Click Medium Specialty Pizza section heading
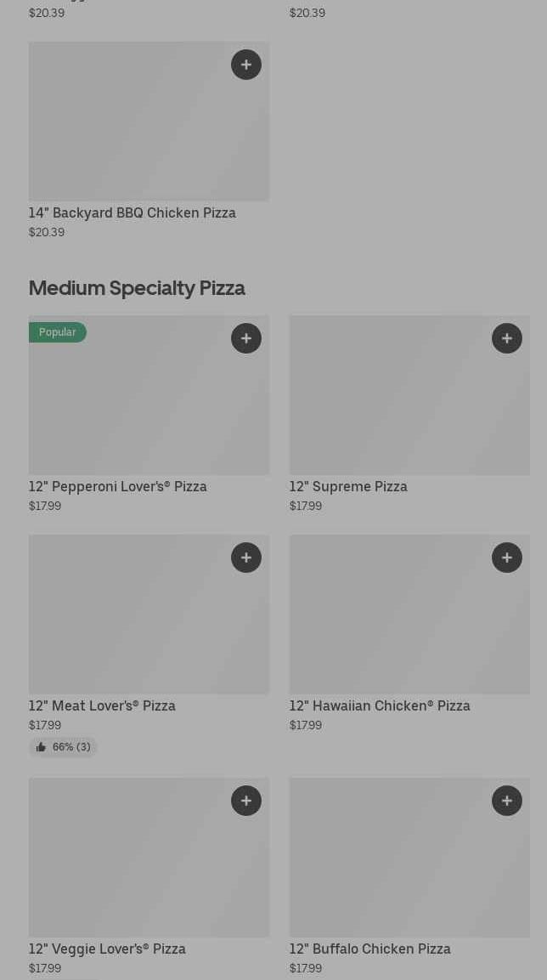547x980 pixels. (x=137, y=288)
